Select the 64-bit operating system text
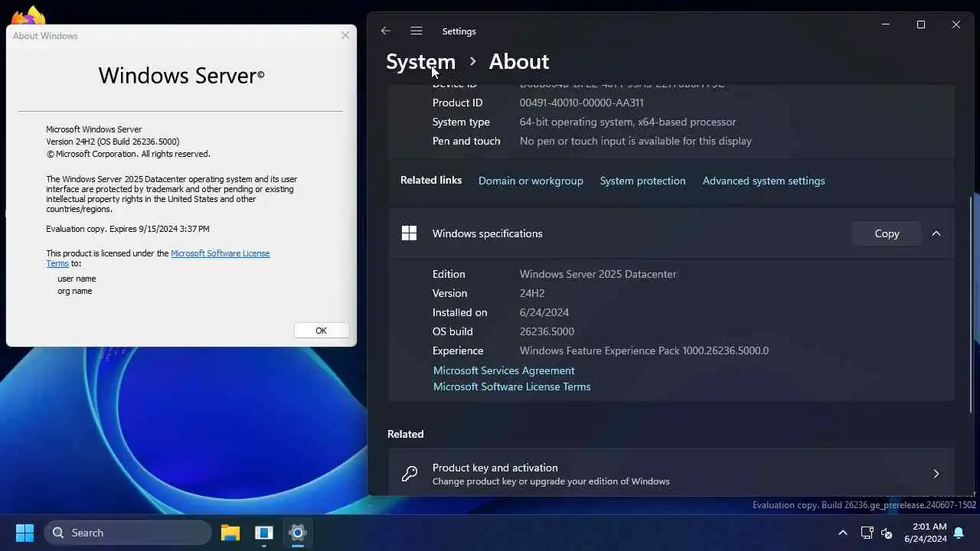This screenshot has width=980, height=551. click(x=628, y=122)
